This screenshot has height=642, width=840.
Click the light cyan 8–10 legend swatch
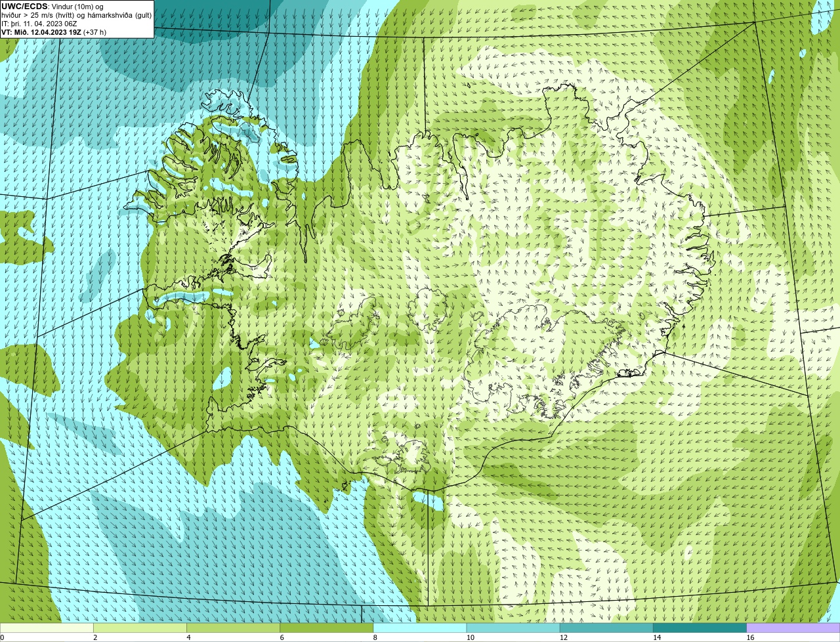[x=420, y=628]
